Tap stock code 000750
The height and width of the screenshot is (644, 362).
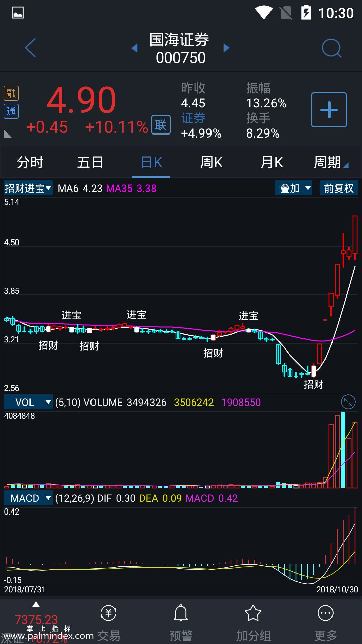click(x=181, y=58)
